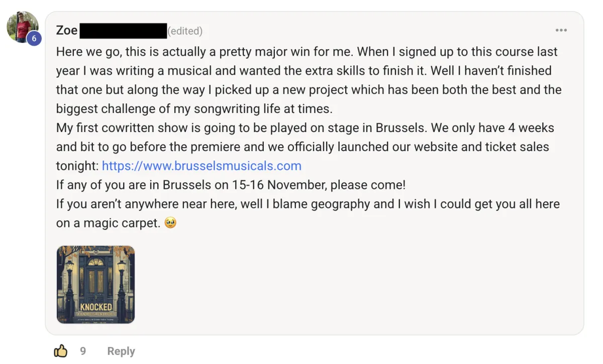
Task: Open the author name Zoe
Action: point(67,31)
